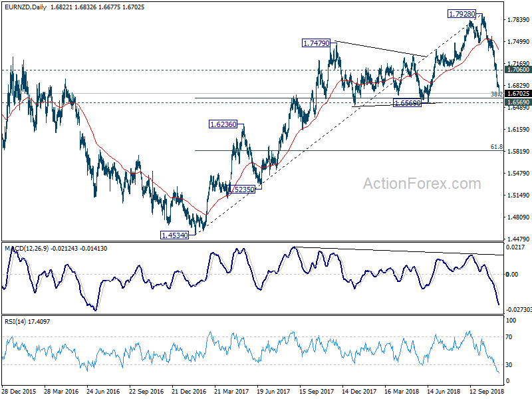Select the current price tag 1.67025
This screenshot has height=399, width=532.
point(518,94)
